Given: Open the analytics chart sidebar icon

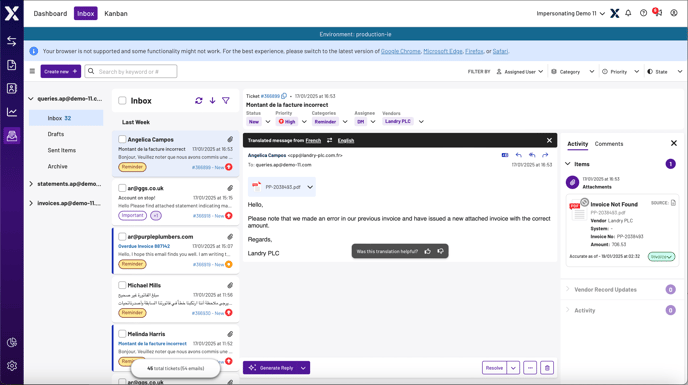Looking at the screenshot, I should (x=12, y=112).
